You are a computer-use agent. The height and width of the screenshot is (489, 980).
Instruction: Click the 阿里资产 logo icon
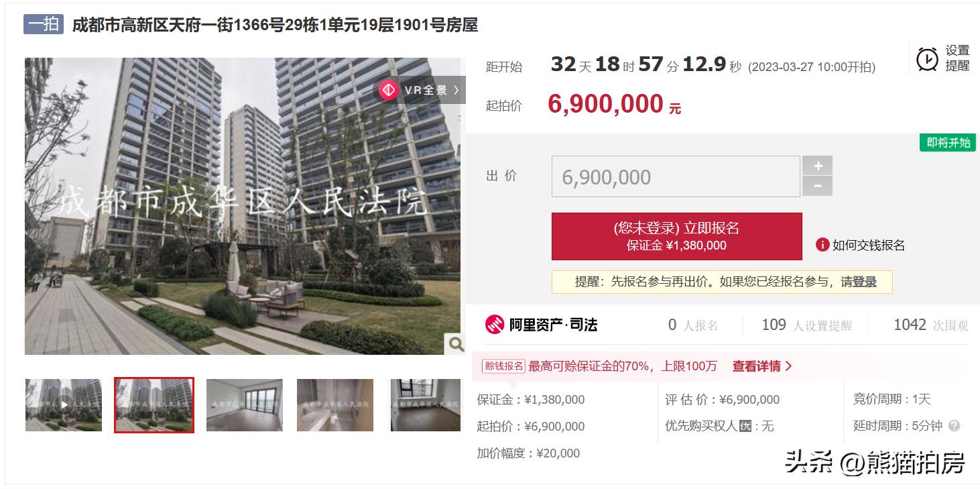495,325
